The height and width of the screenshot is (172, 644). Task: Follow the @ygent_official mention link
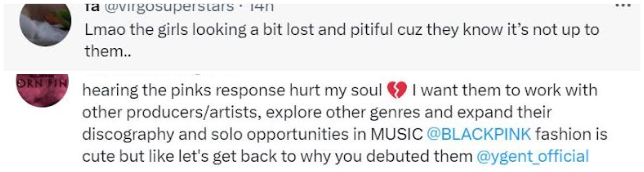pyautogui.click(x=533, y=156)
